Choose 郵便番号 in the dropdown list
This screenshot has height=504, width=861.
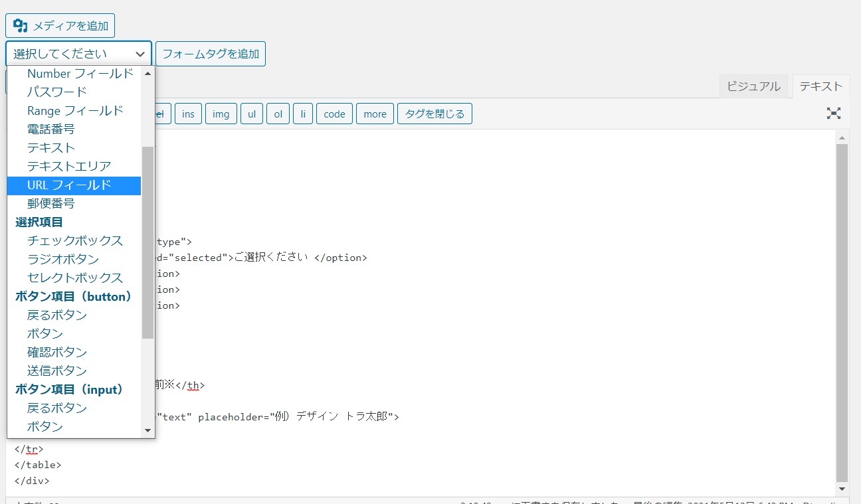51,204
